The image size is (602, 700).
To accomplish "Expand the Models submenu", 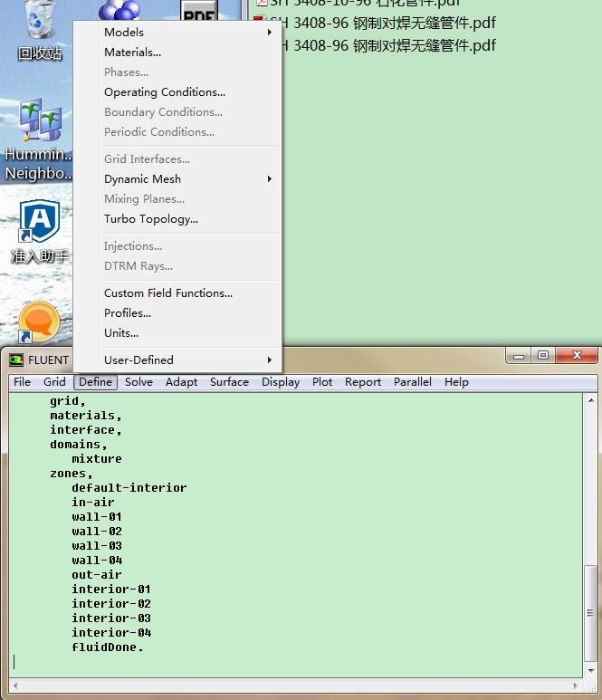I will pyautogui.click(x=177, y=32).
